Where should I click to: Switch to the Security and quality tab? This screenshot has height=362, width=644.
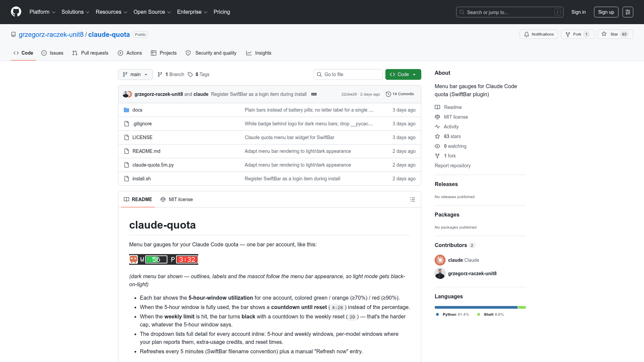tap(211, 53)
